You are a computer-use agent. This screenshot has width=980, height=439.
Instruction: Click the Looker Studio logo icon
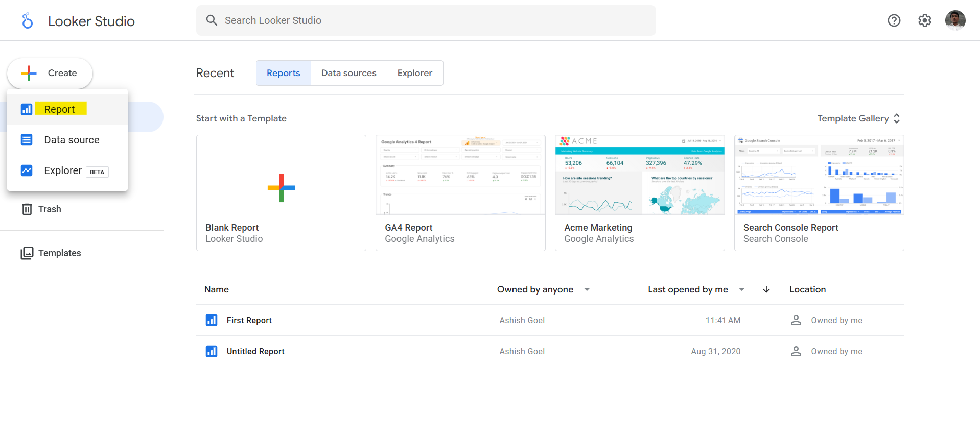28,21
